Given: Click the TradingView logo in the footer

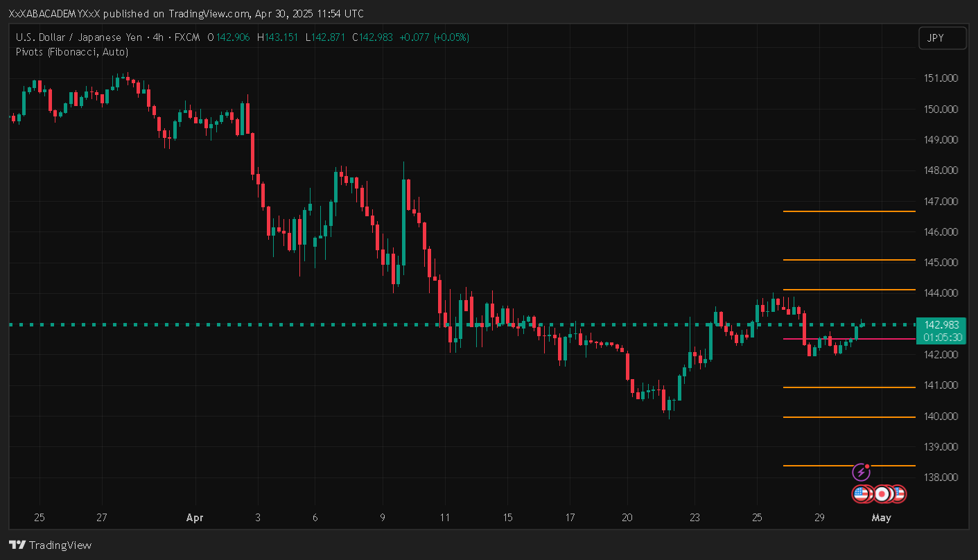Looking at the screenshot, I should click(x=50, y=545).
